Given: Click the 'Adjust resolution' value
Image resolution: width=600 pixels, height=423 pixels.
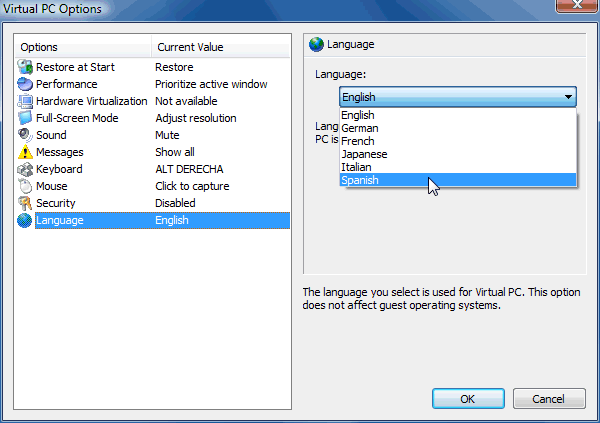Looking at the screenshot, I should coord(196,118).
